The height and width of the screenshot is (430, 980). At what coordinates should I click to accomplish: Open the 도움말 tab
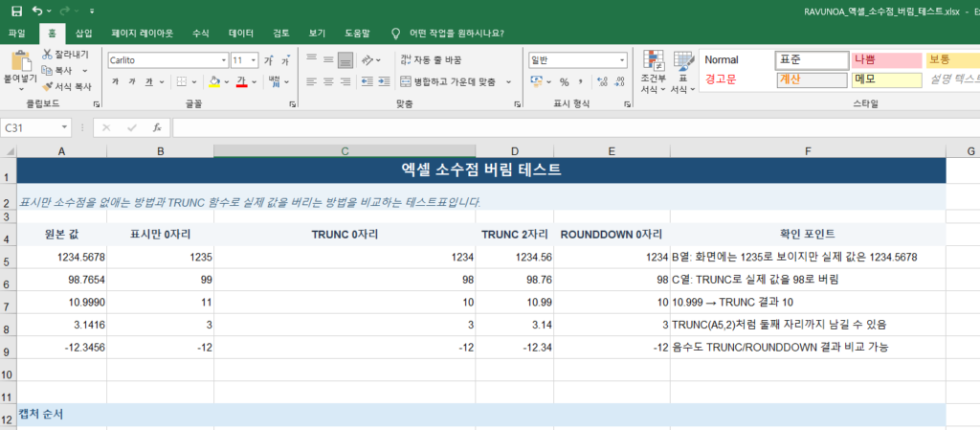[357, 34]
